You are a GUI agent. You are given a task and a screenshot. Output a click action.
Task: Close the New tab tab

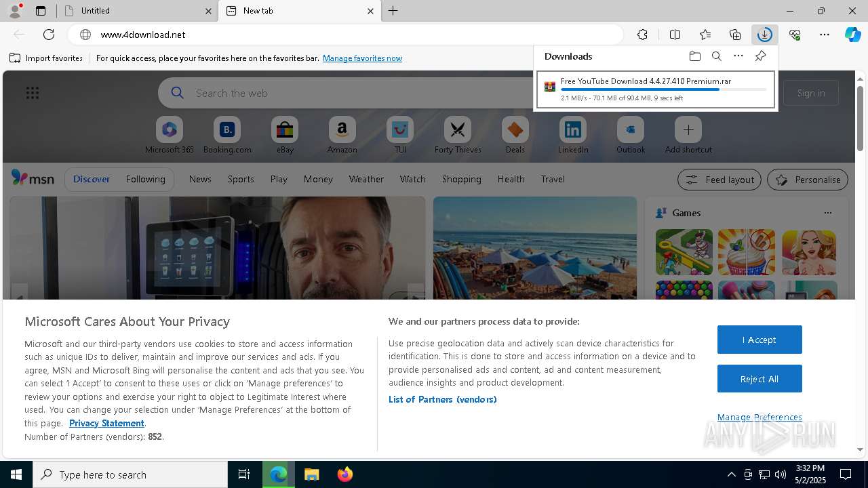click(x=370, y=11)
